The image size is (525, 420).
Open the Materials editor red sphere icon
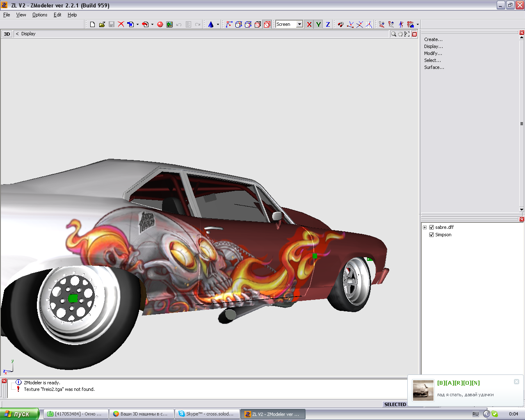(x=160, y=24)
